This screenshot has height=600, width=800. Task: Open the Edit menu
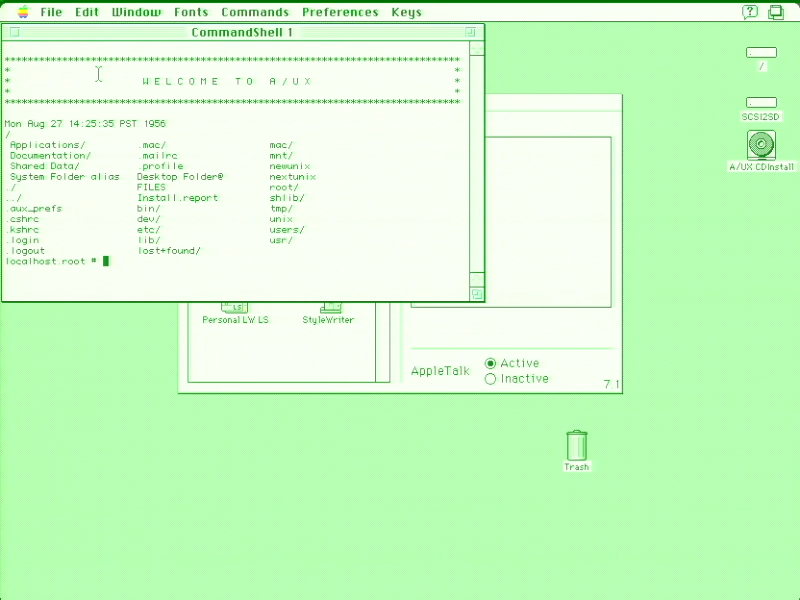pyautogui.click(x=87, y=12)
